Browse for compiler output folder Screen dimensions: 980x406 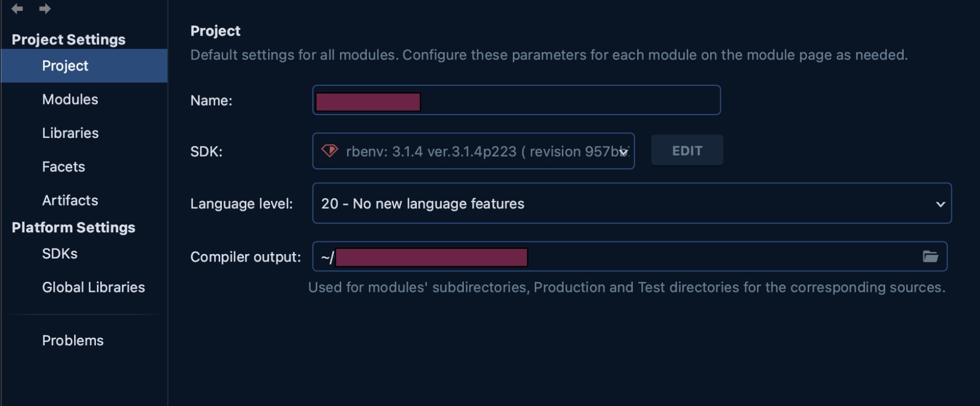(930, 257)
